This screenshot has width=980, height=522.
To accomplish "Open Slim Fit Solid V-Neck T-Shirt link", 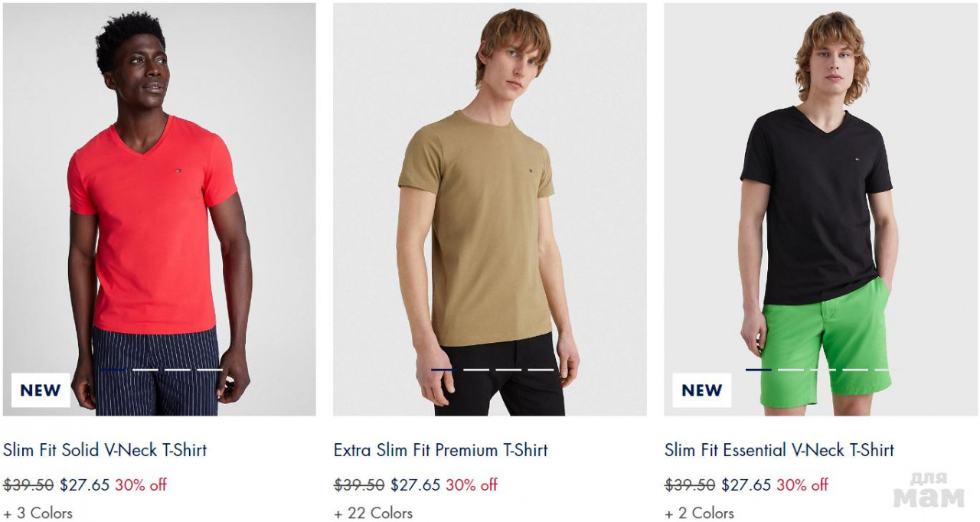I will click(105, 450).
